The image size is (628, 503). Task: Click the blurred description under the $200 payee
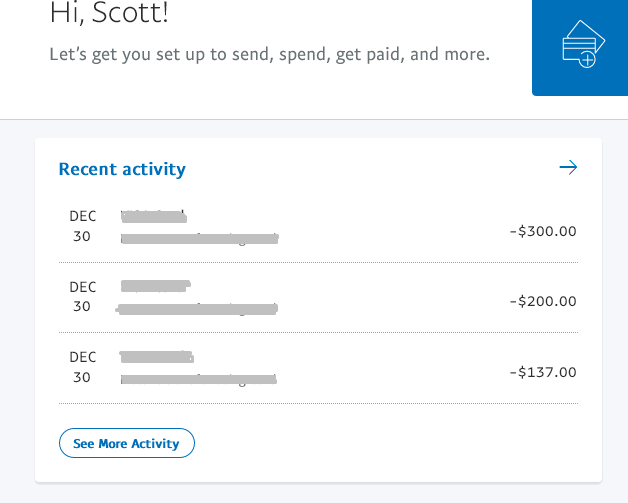click(x=196, y=309)
